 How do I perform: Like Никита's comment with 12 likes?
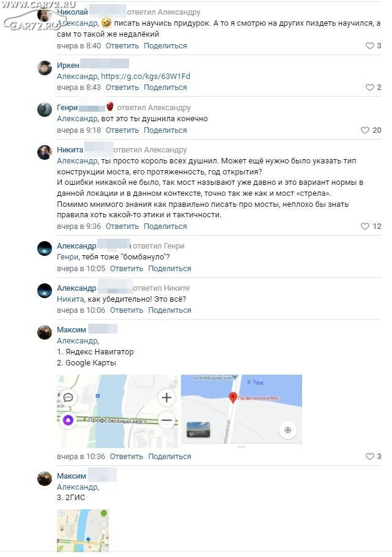click(x=365, y=226)
